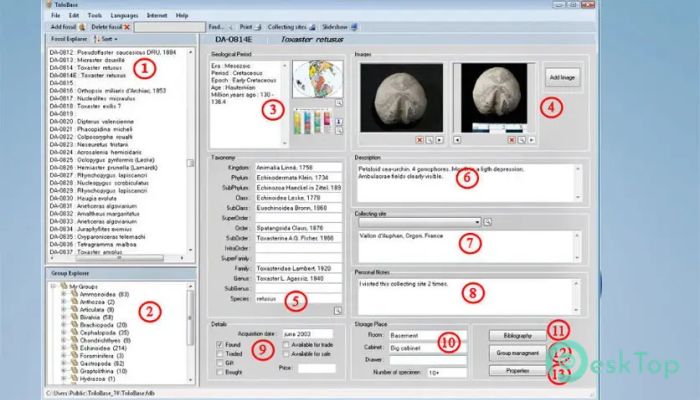Zoom the first fossil image magnifier icon
This screenshot has width=700, height=400.
tap(429, 140)
